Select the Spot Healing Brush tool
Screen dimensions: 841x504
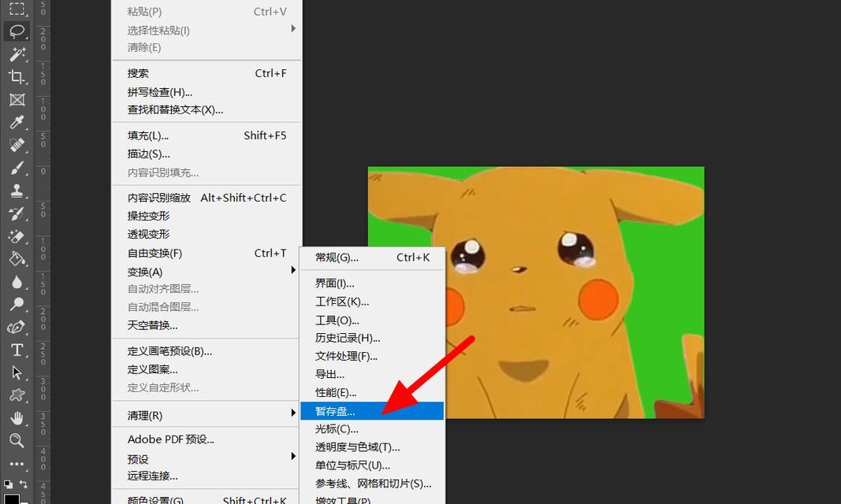pos(17,145)
